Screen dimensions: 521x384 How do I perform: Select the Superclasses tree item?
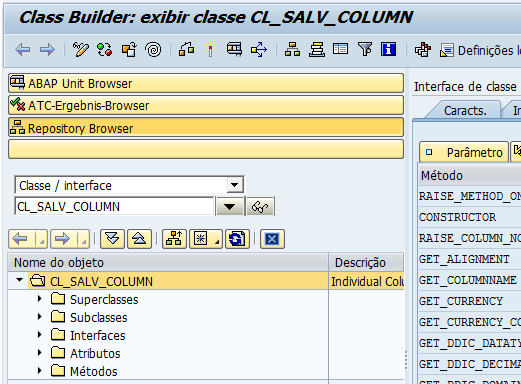click(x=104, y=300)
